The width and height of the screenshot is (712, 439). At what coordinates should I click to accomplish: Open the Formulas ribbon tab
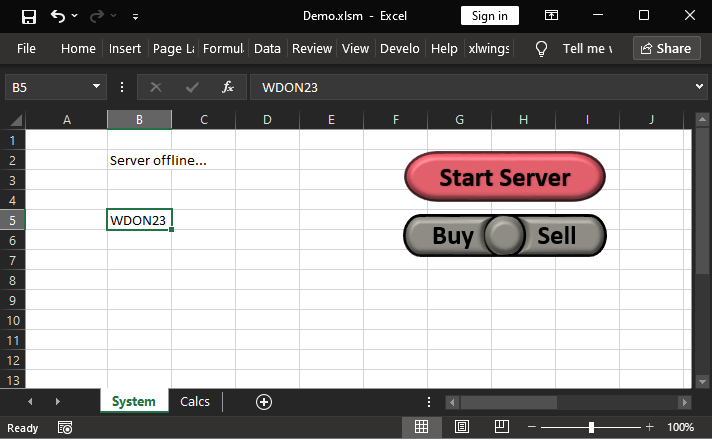[223, 49]
